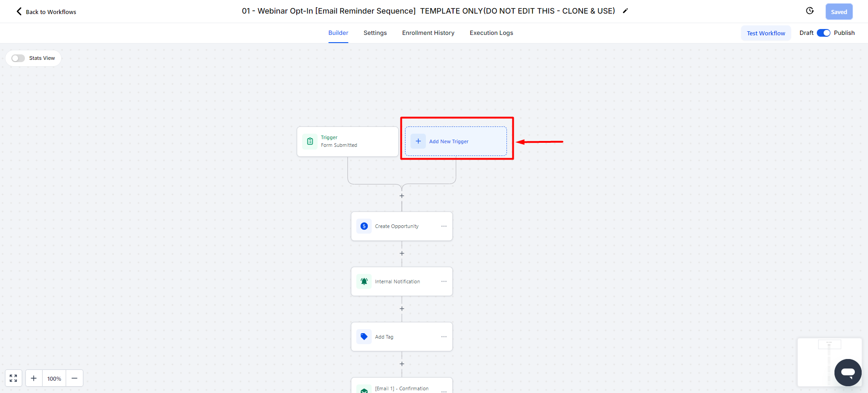The image size is (868, 393).
Task: Open Add Tag three-dot menu
Action: 444,337
